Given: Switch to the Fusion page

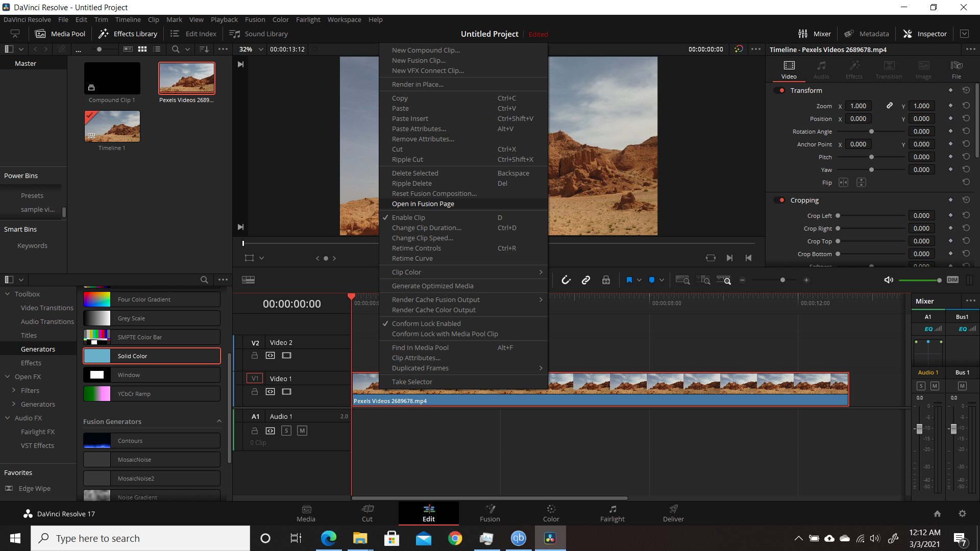Looking at the screenshot, I should [489, 513].
